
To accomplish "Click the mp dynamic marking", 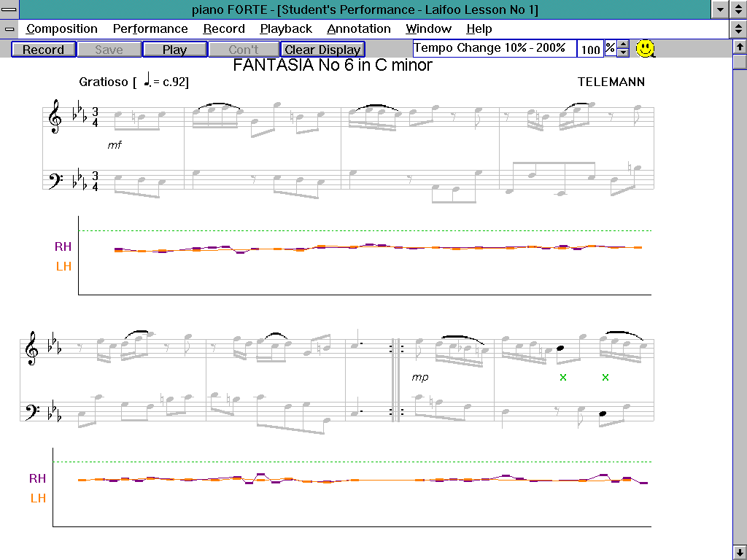I will click(419, 377).
